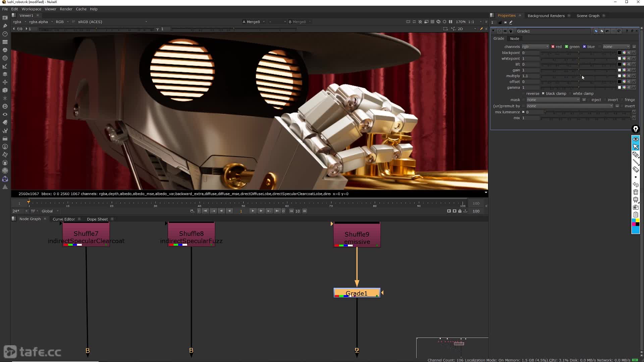Float the Grade1 properties panel
Image resolution: width=644 pixels, height=362 pixels.
tap(632, 31)
